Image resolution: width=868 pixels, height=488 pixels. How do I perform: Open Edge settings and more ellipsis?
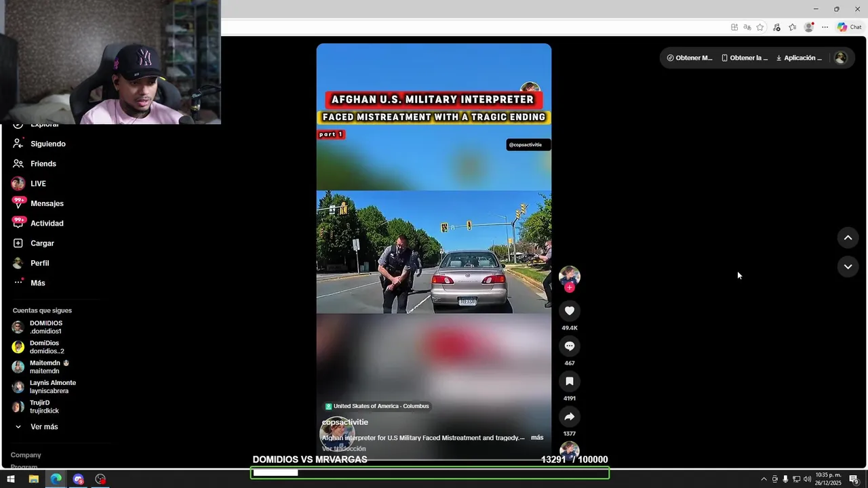coord(825,27)
